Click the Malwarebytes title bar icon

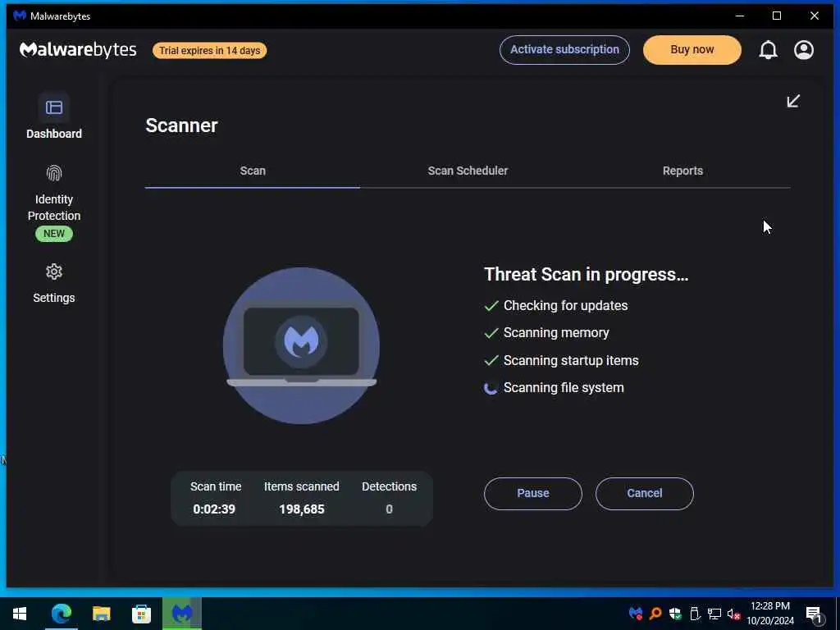point(20,16)
